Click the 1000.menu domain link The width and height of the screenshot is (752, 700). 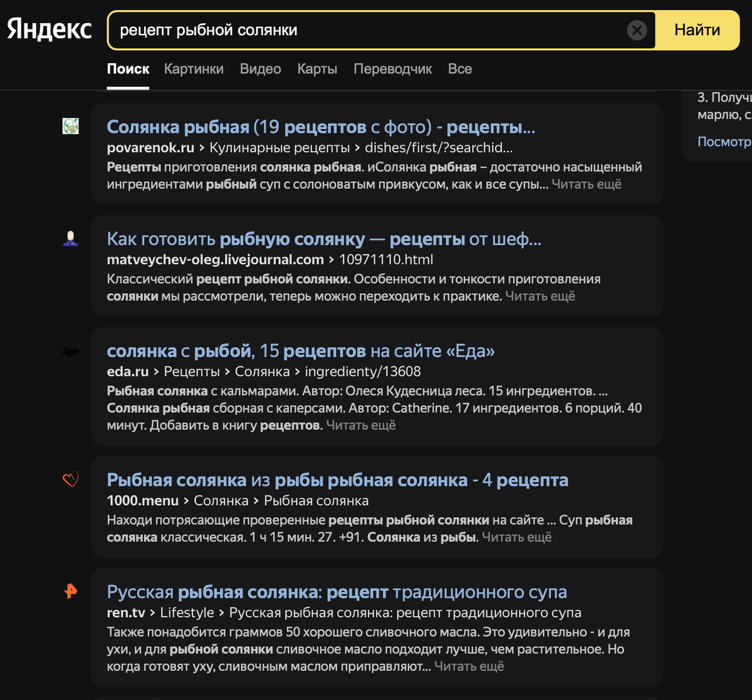pyautogui.click(x=143, y=501)
